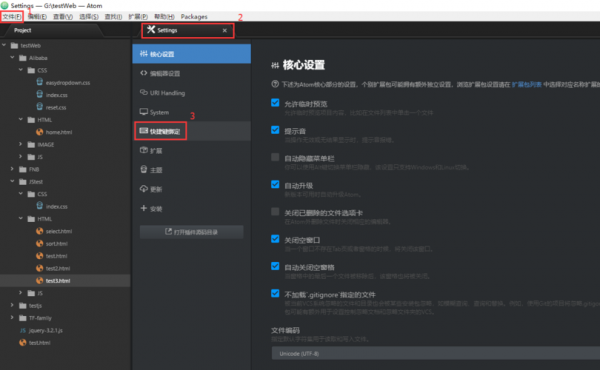The height and width of the screenshot is (370, 600).
Task: Open the 帮助(H) menu
Action: (x=164, y=17)
